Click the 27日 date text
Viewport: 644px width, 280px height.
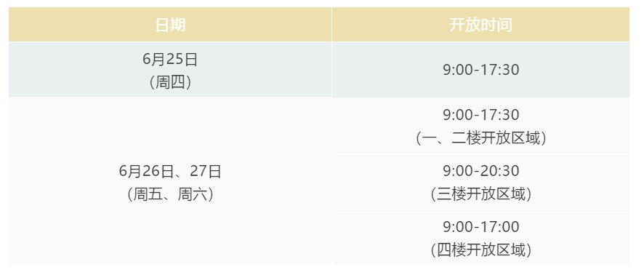[206, 171]
